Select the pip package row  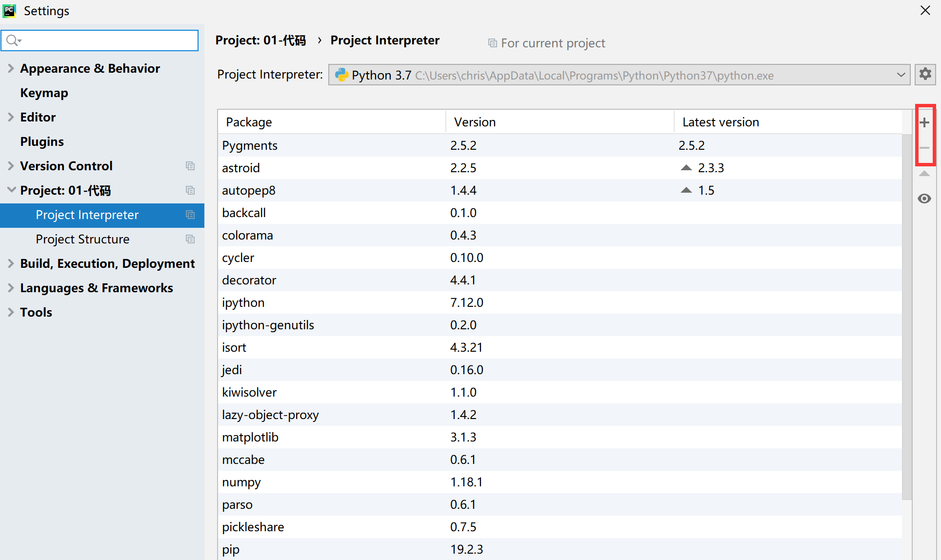pos(560,549)
